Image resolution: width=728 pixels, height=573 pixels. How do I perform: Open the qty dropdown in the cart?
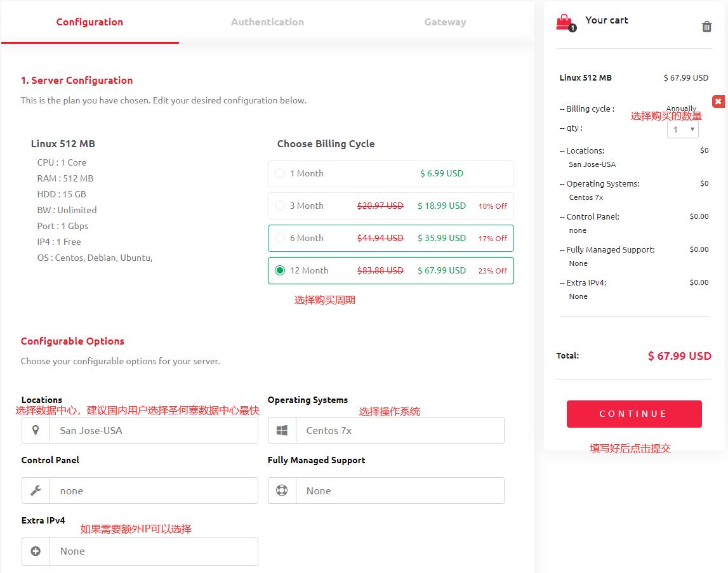682,129
